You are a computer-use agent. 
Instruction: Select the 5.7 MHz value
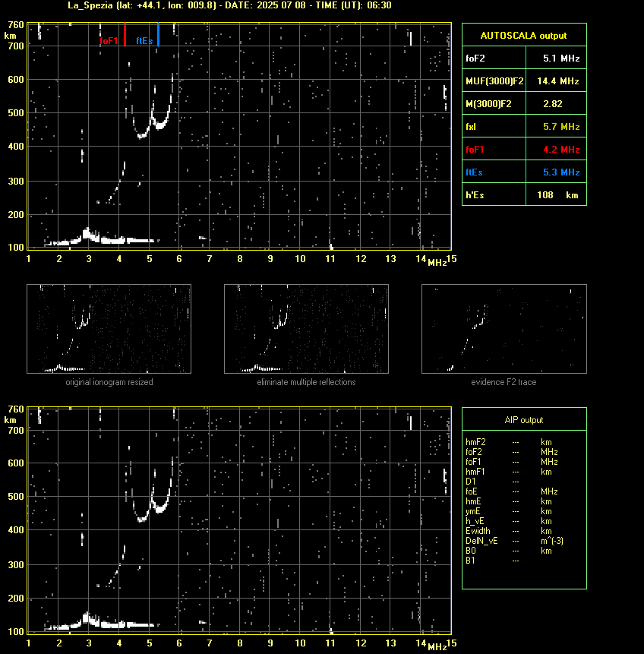pos(561,127)
